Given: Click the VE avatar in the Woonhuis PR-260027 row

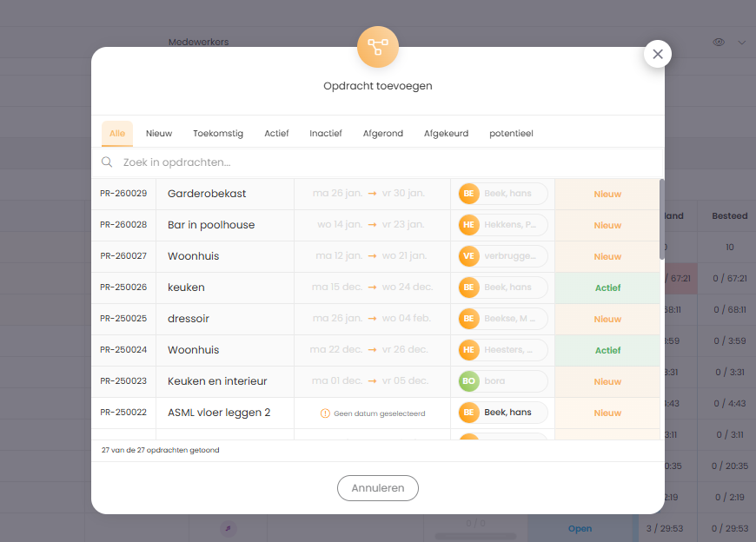Looking at the screenshot, I should 469,256.
